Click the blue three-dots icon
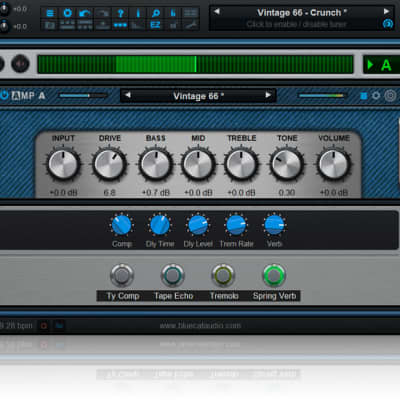 120,25
